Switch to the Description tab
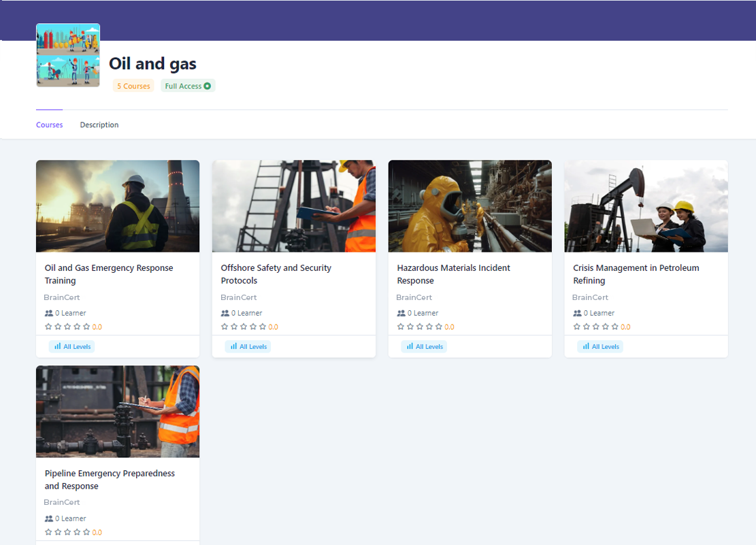Image resolution: width=756 pixels, height=545 pixels. tap(99, 125)
